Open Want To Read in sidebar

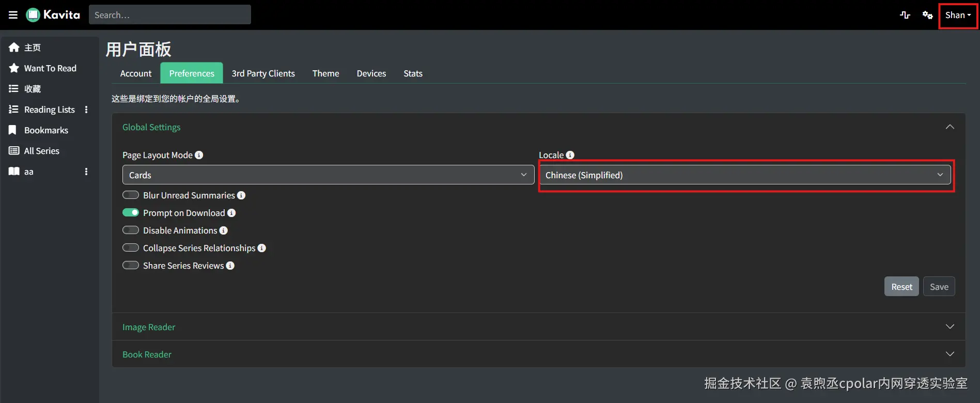(50, 68)
